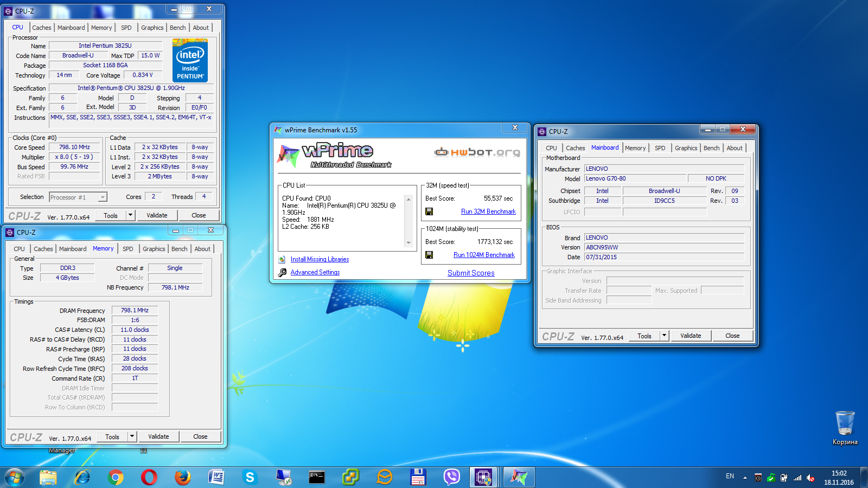The height and width of the screenshot is (488, 868).
Task: Open Command Prompt from the taskbar
Action: click(317, 477)
